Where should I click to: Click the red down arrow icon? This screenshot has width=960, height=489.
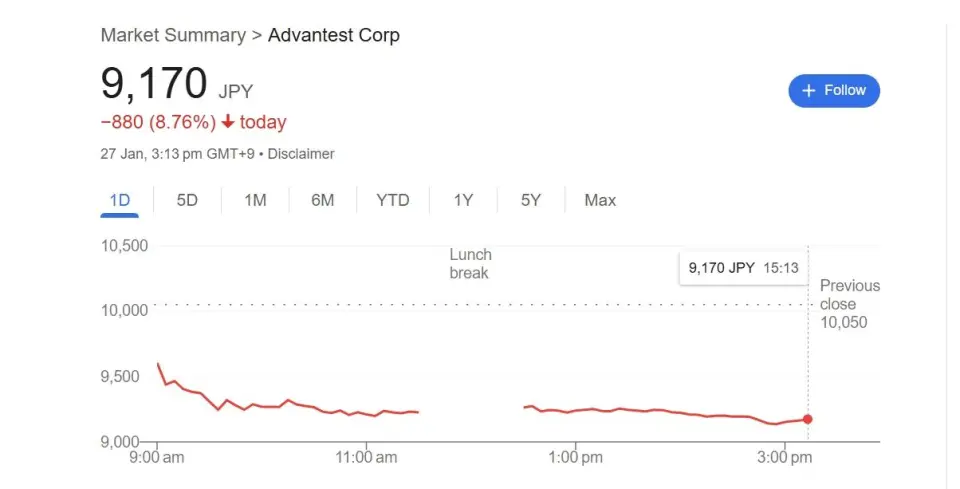pyautogui.click(x=228, y=123)
